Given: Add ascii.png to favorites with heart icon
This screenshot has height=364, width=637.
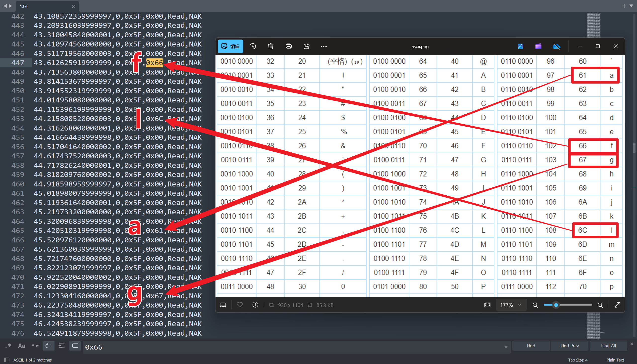Looking at the screenshot, I should 240,305.
